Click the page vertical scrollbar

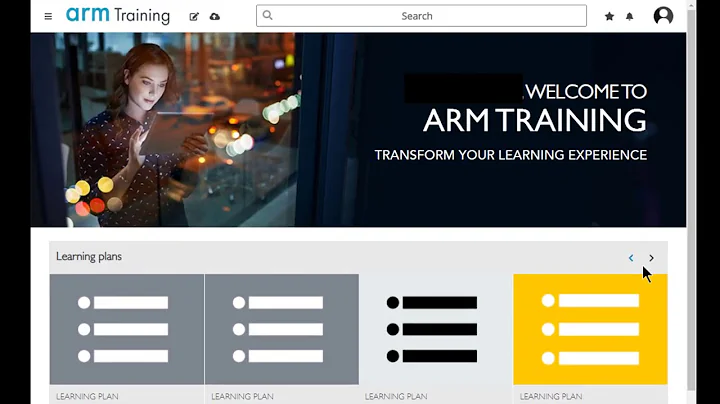[x=691, y=200]
